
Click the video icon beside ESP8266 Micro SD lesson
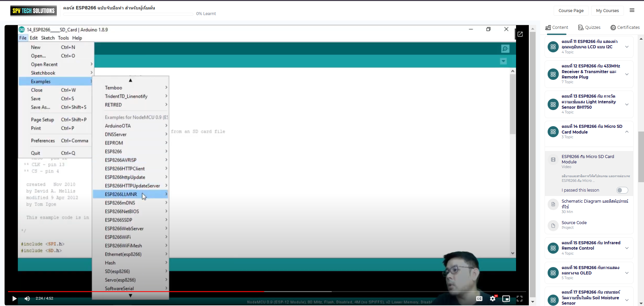(553, 160)
